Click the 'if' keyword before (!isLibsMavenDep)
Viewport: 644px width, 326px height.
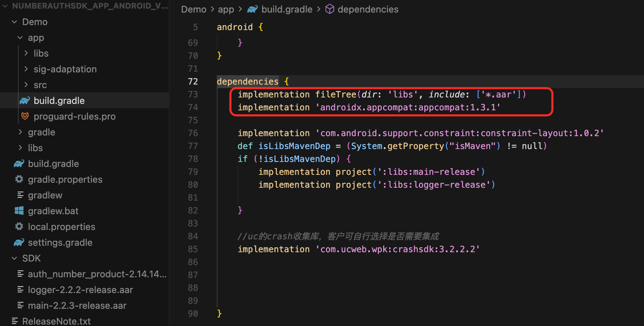[x=243, y=159]
